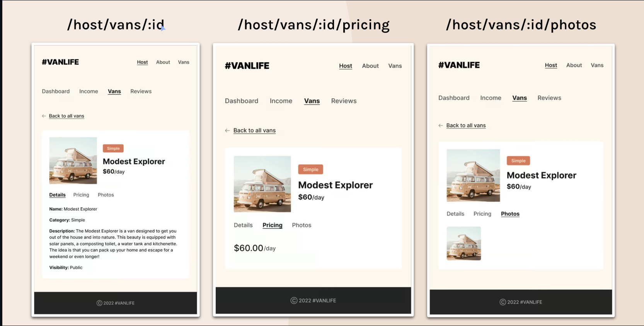The image size is (644, 326).
Task: Click the back arrow icon in the photos mockup
Action: [441, 126]
